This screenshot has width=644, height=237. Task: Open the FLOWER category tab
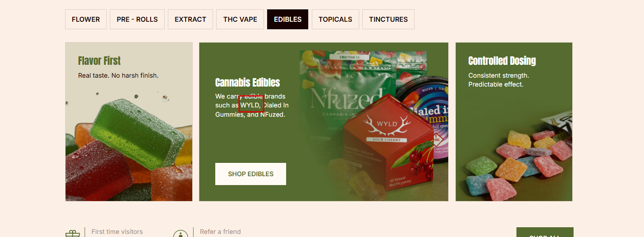tap(86, 20)
